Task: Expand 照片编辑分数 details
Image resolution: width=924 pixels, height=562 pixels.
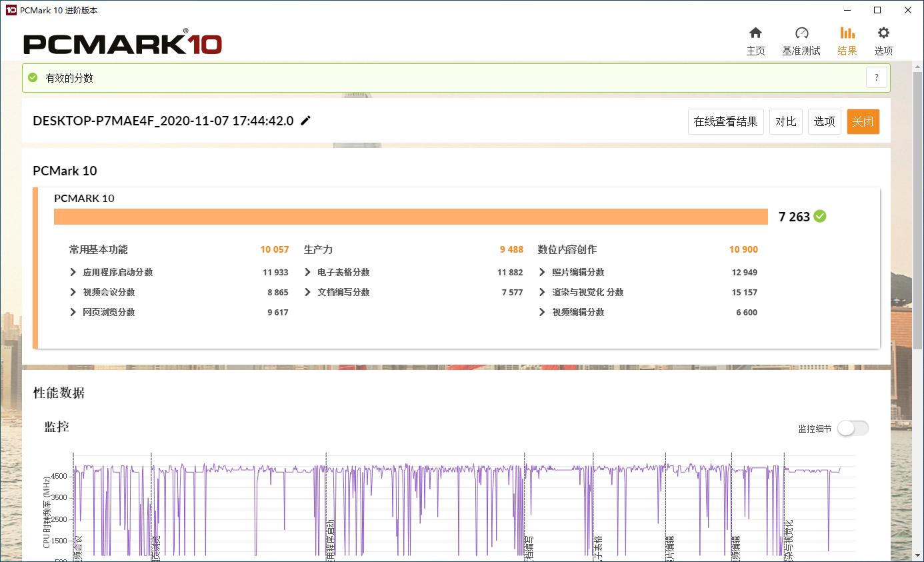Action: pyautogui.click(x=542, y=272)
